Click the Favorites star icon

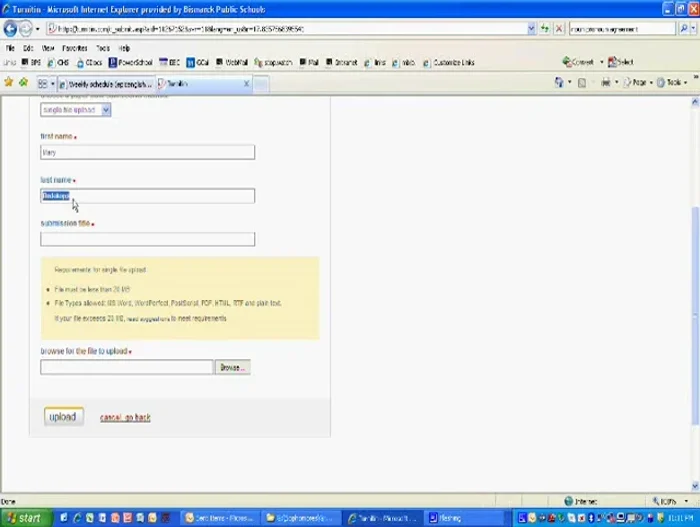point(9,83)
